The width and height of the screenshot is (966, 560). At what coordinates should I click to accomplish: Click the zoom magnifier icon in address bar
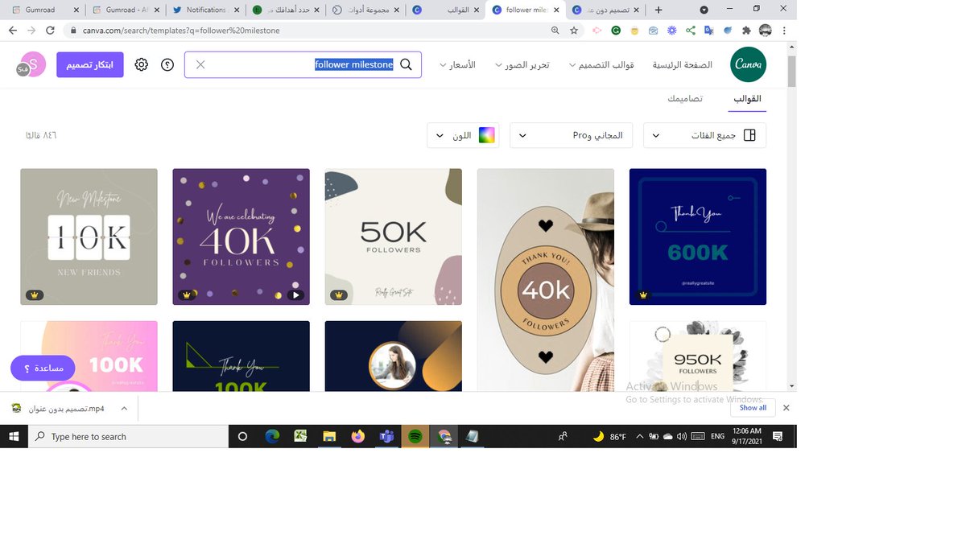[555, 30]
